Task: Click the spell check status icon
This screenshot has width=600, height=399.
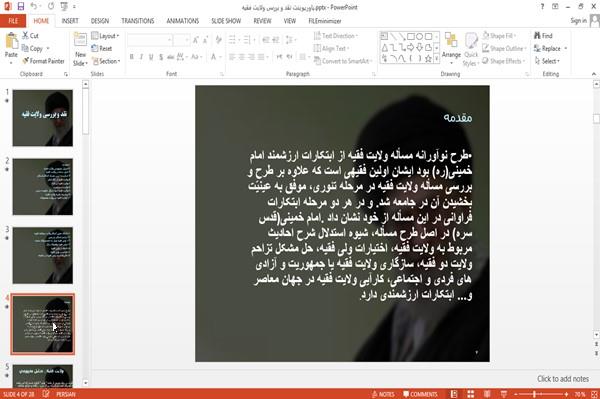Action: tap(46, 394)
